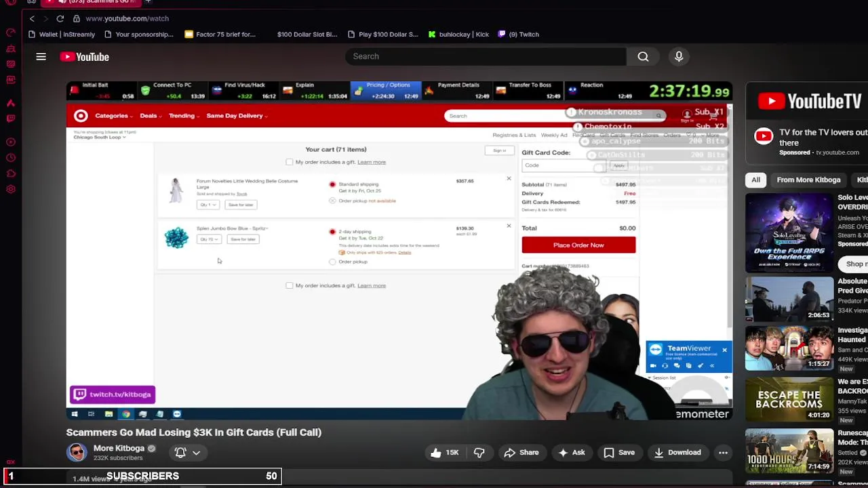
Task: Open the 'Wallet | InStreamly' bookmark
Action: click(61, 35)
